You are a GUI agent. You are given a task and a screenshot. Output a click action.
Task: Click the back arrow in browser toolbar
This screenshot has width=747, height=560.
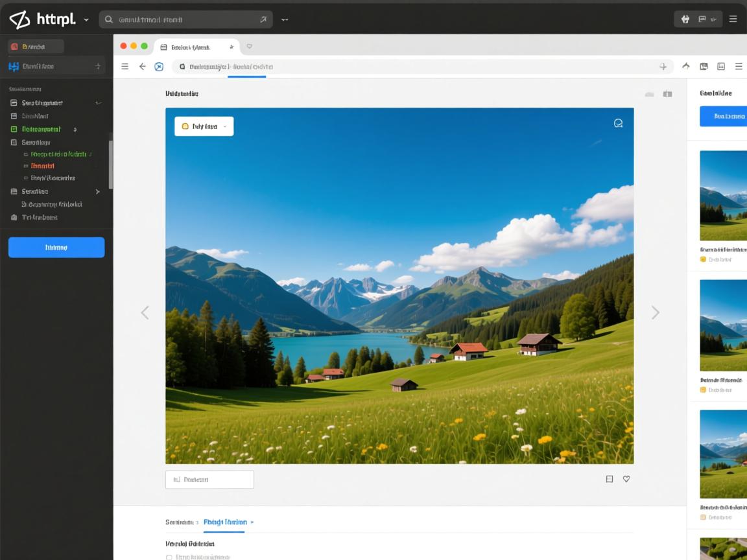coord(143,66)
